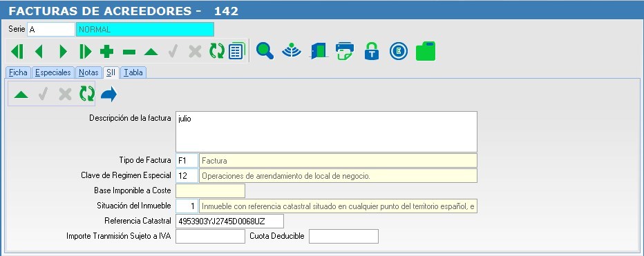Exit using the door icon
The image size is (644, 256).
pyautogui.click(x=319, y=51)
